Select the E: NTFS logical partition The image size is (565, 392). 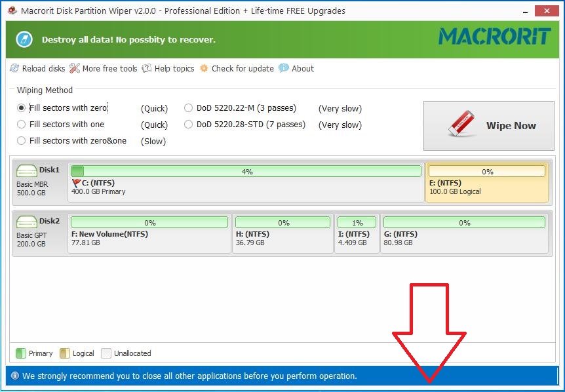pyautogui.click(x=486, y=187)
